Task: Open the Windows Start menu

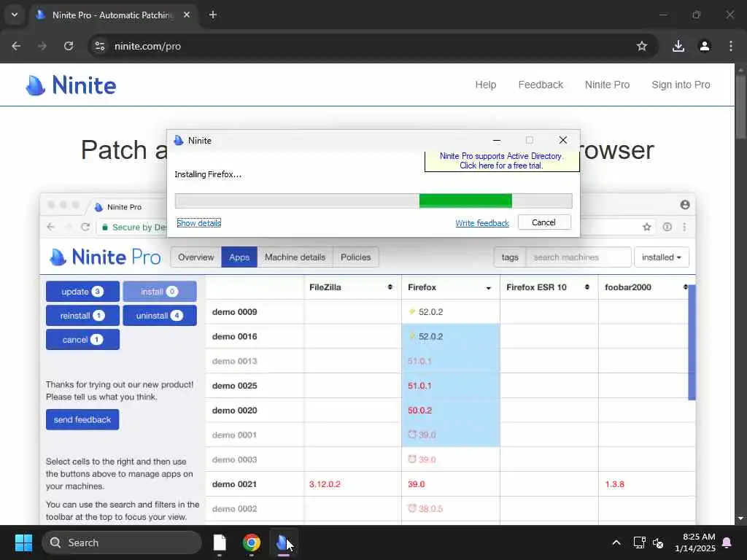Action: click(23, 542)
